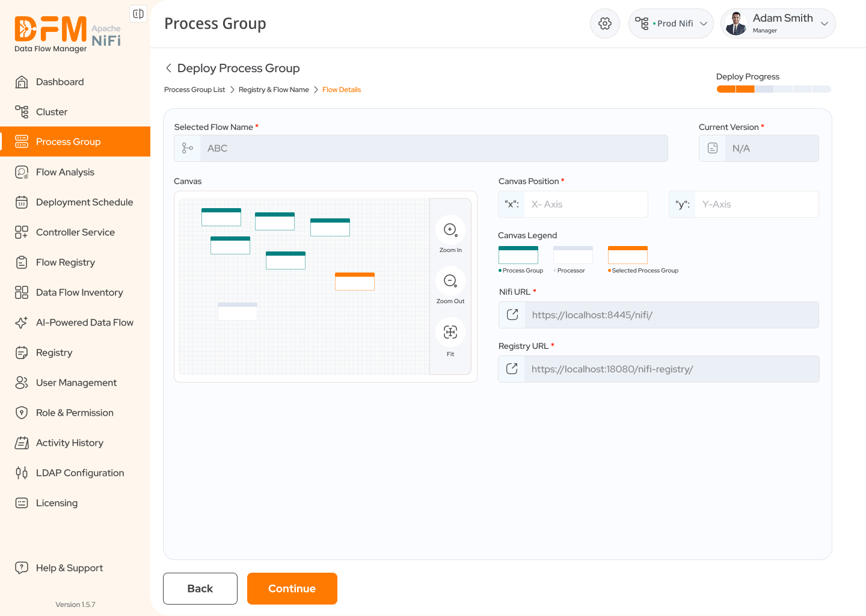Click the orange selected process group box
The width and height of the screenshot is (866, 616).
[355, 282]
